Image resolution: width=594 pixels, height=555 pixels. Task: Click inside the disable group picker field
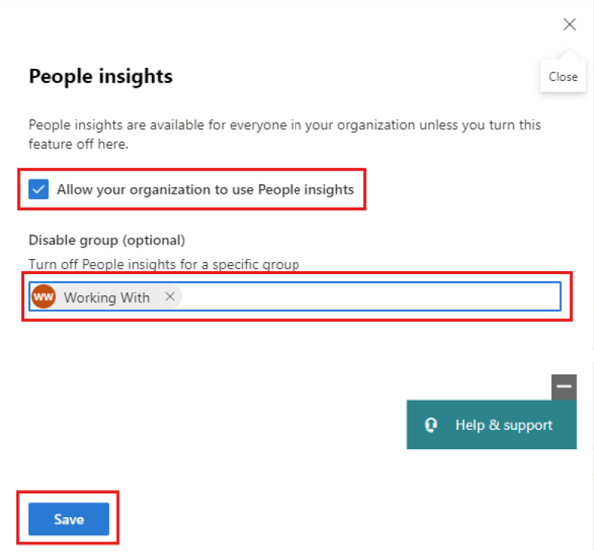[x=295, y=297]
